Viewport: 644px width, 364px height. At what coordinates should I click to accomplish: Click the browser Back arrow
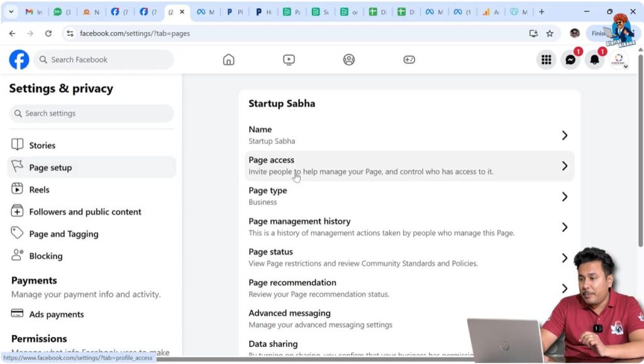click(13, 34)
